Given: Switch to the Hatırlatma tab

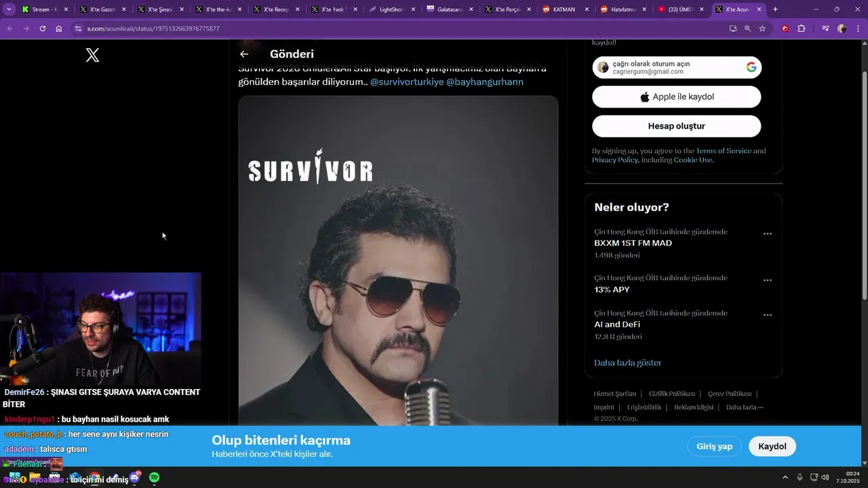Looking at the screenshot, I should tap(622, 9).
